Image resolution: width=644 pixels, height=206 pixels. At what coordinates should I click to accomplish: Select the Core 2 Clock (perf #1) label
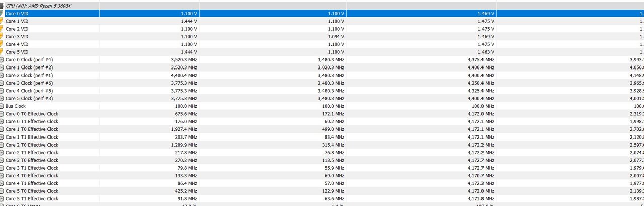[x=29, y=75]
